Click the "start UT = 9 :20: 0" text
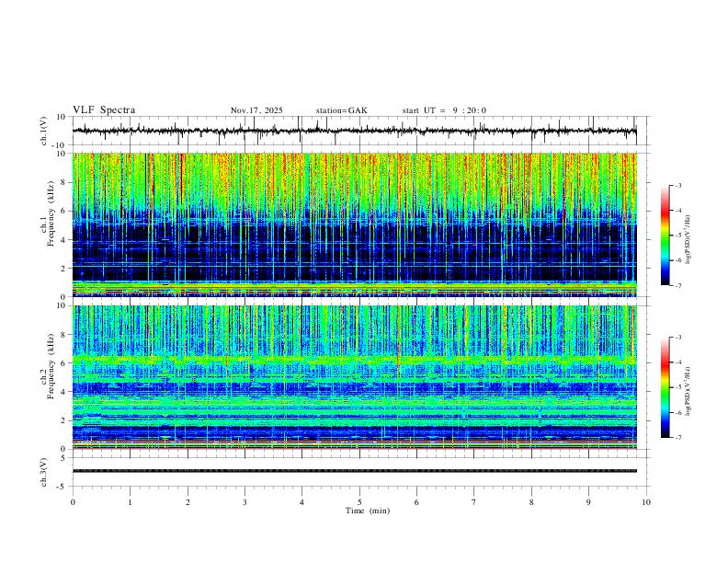The image size is (728, 563). [x=444, y=110]
